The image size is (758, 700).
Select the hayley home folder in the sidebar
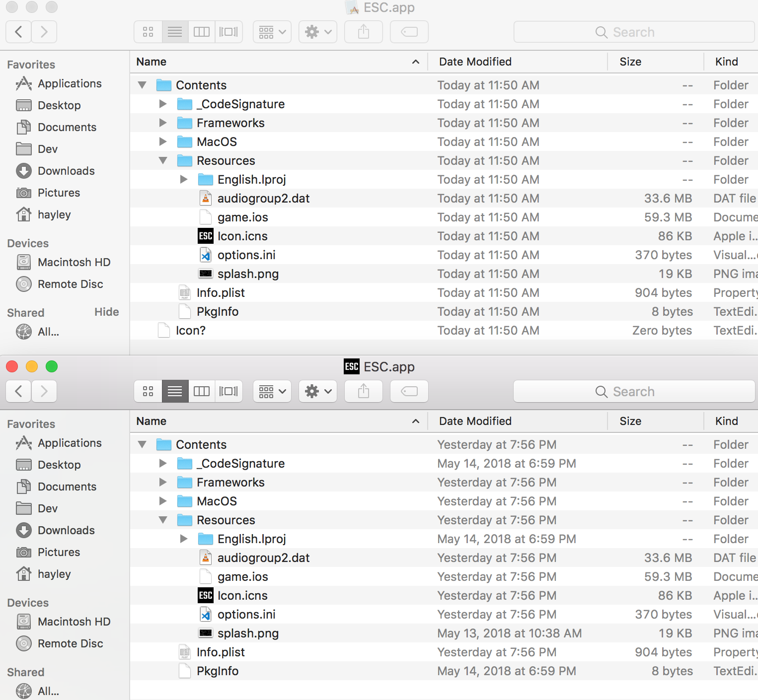click(55, 214)
